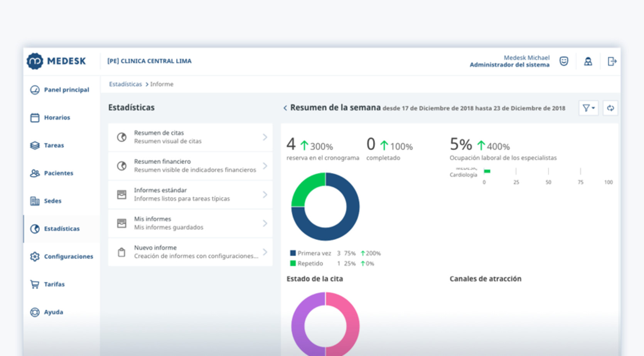Click Informe breadcrumb text

(162, 84)
